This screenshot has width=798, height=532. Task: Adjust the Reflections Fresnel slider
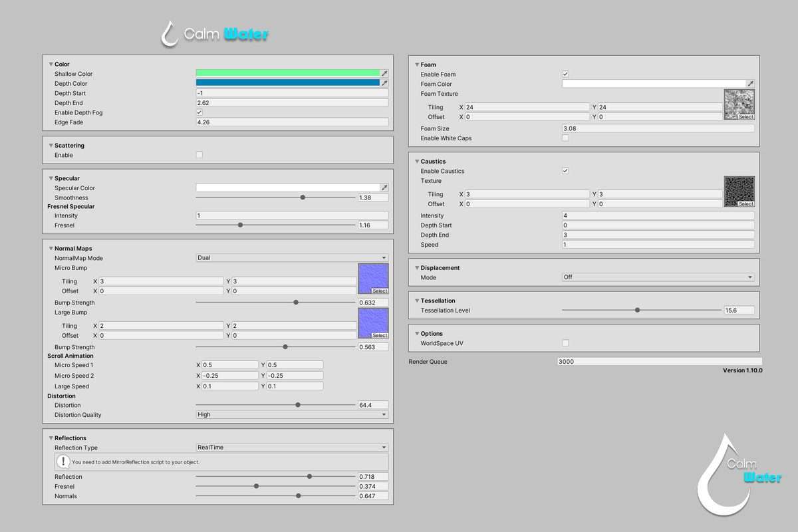coord(275,486)
